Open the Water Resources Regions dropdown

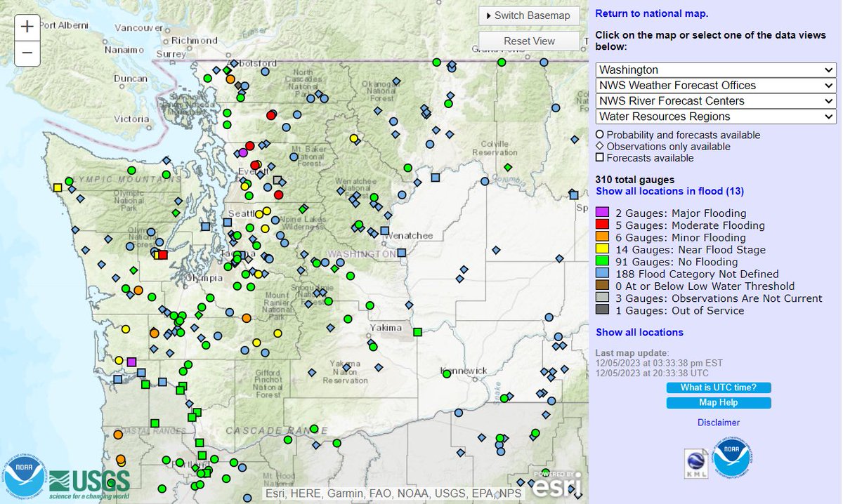714,116
